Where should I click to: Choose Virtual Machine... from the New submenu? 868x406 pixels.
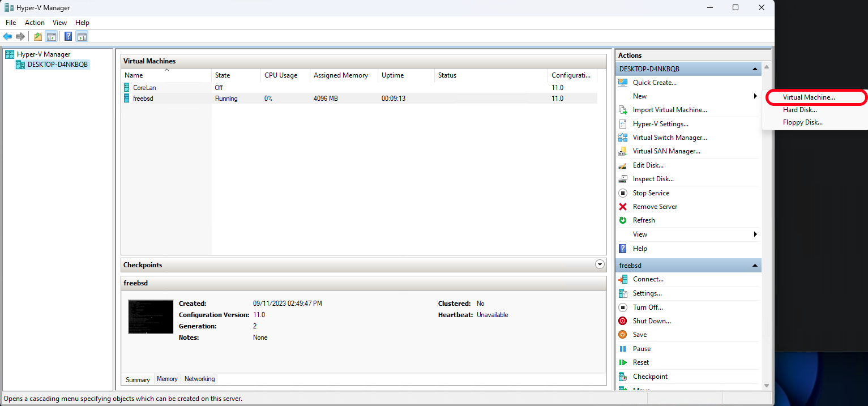pos(809,97)
